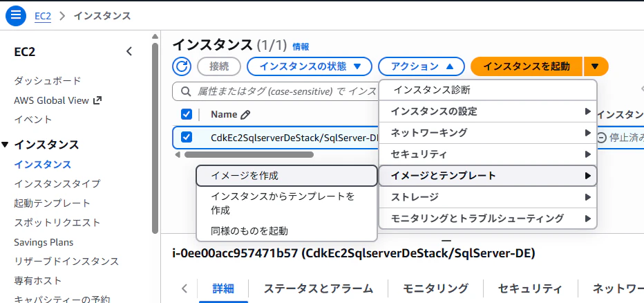Screen dimensions: 644x303
Task: Click the pencil edit icon beside Name
Action: coord(245,115)
